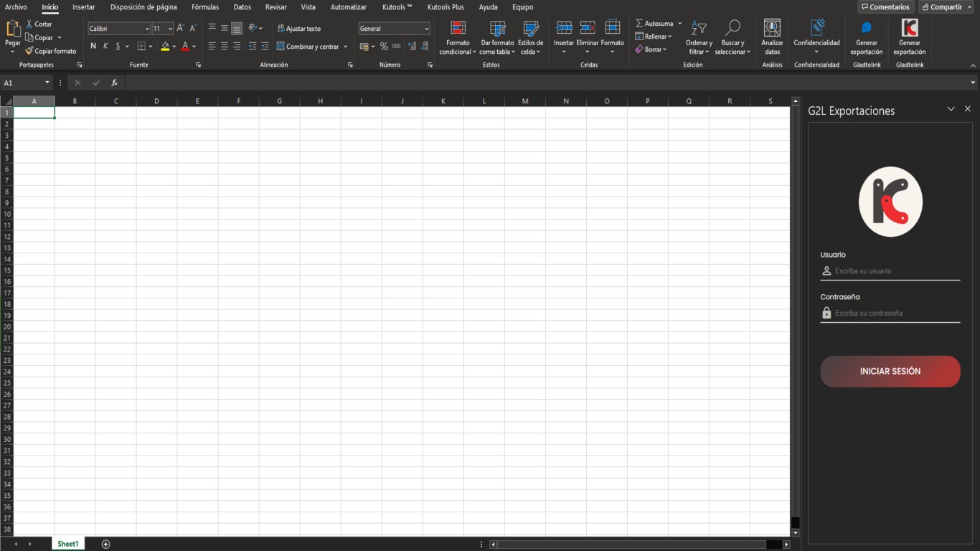Toggle italic (K) formatting
The image size is (980, 551).
(x=105, y=46)
